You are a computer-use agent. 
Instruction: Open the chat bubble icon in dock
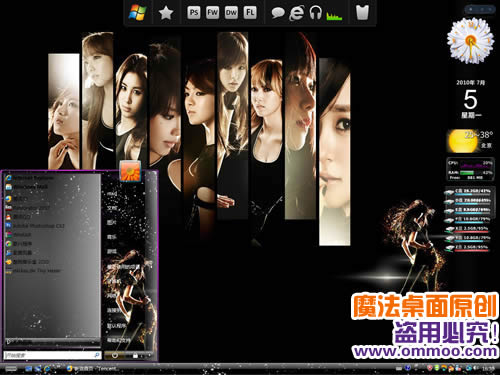(x=278, y=13)
